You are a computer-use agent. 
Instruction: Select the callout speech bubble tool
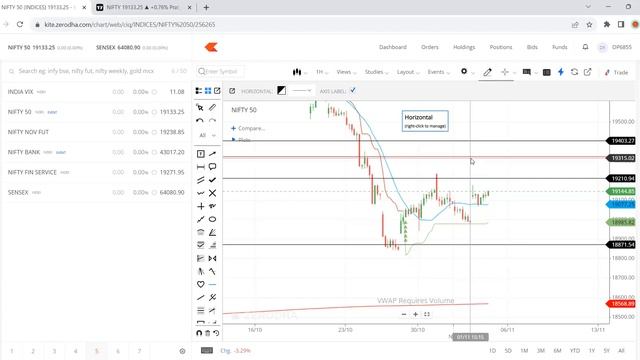tap(212, 167)
